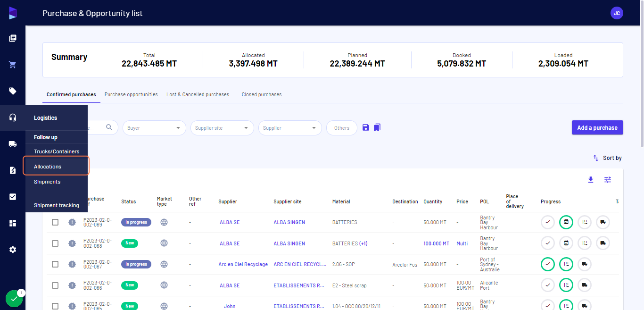Open ALBA SE supplier for row 002-066
Image resolution: width=644 pixels, height=310 pixels.
(x=230, y=285)
